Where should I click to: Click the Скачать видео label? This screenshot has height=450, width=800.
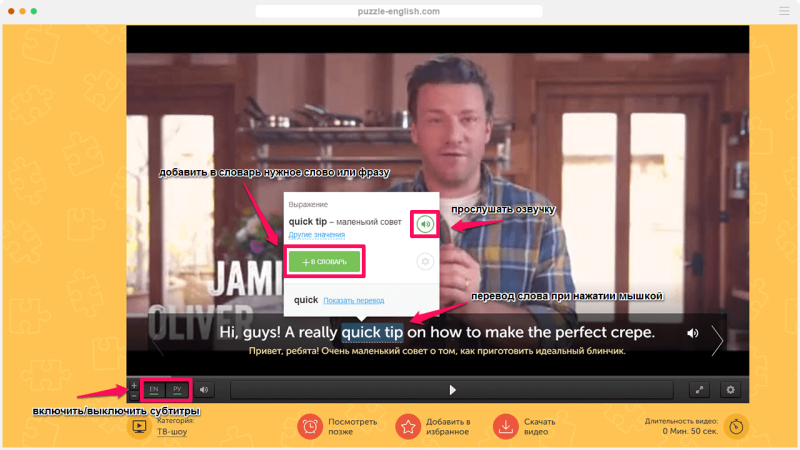coord(539,427)
